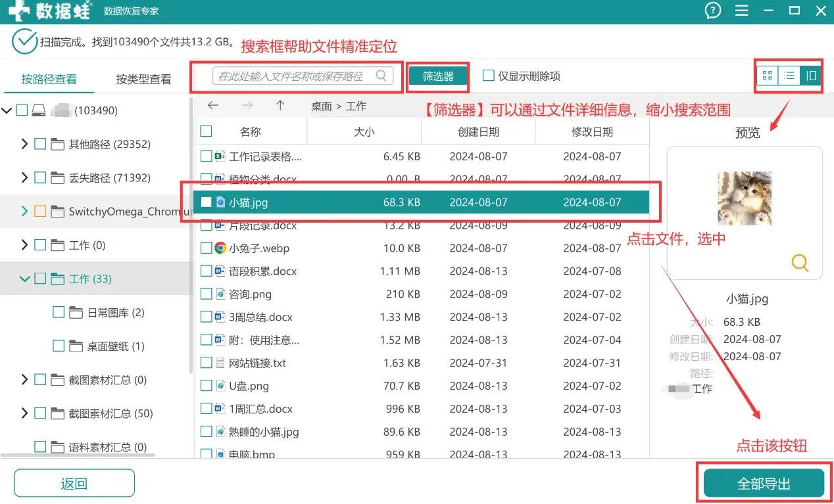Check the box for 小兔子.webp
The image size is (834, 504).
coord(206,248)
